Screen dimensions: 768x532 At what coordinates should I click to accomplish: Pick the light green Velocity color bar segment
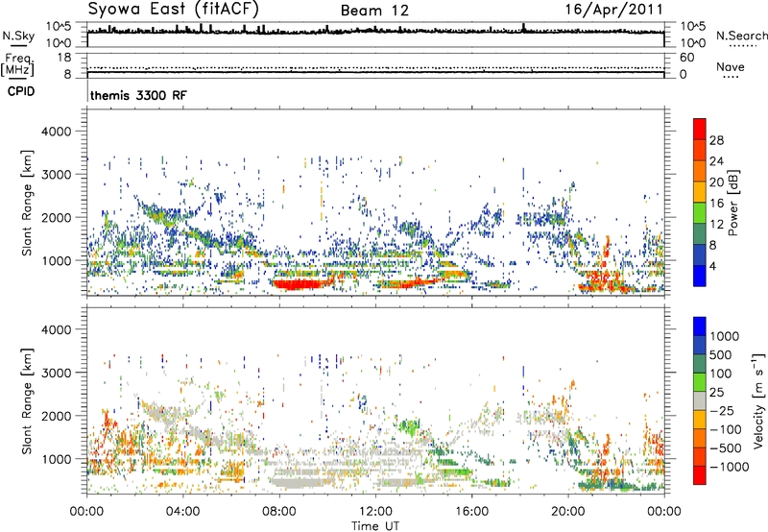700,382
